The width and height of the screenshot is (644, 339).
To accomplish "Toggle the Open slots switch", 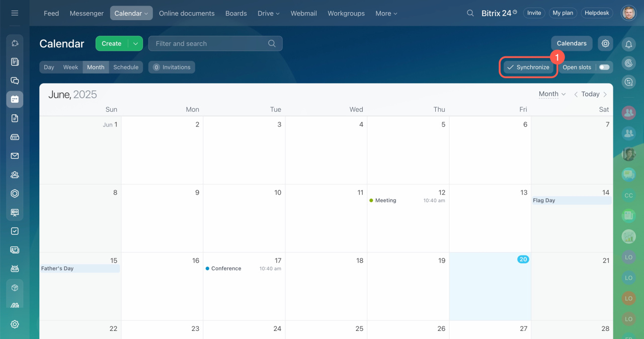I will coord(604,67).
